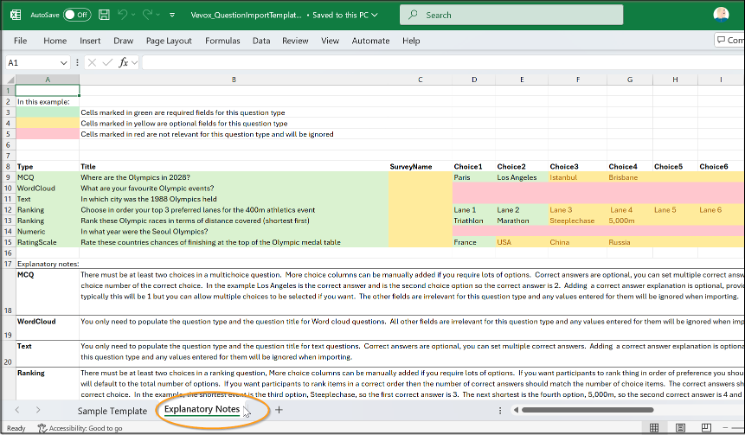Screen dimensions: 746x436
Task: Open the user account profile picture
Action: [721, 15]
